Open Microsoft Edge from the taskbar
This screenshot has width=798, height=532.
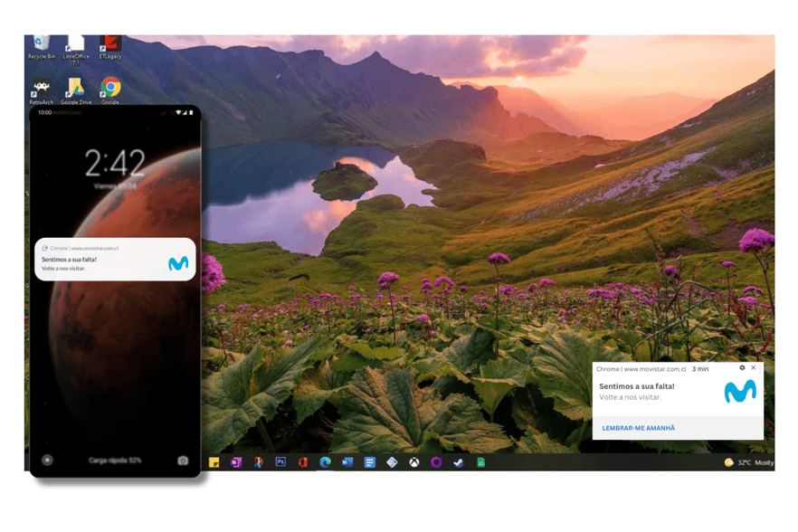pos(325,462)
